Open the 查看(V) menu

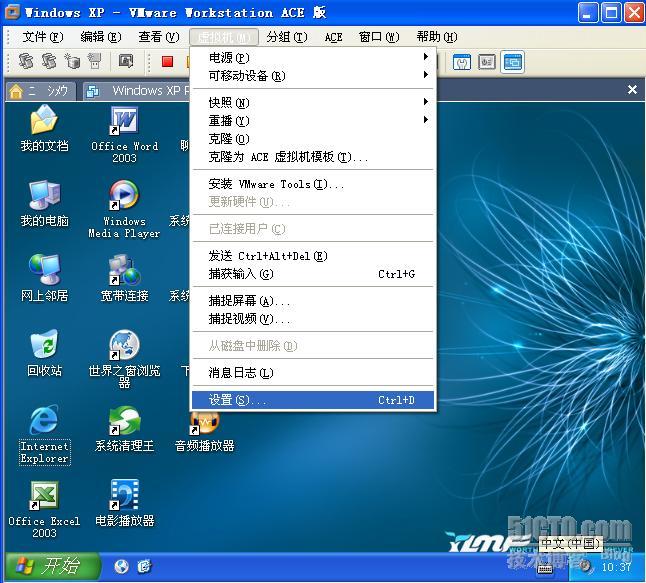pos(159,37)
